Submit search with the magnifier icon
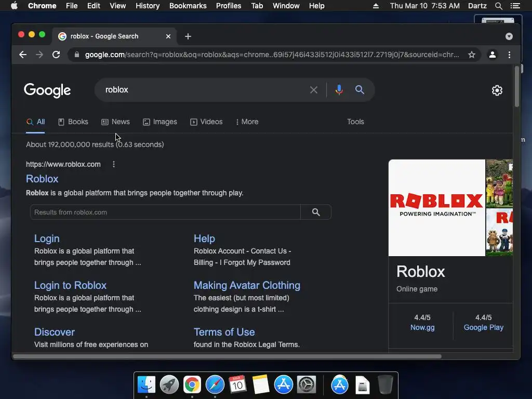Screen dimensions: 532x399 tap(360, 90)
